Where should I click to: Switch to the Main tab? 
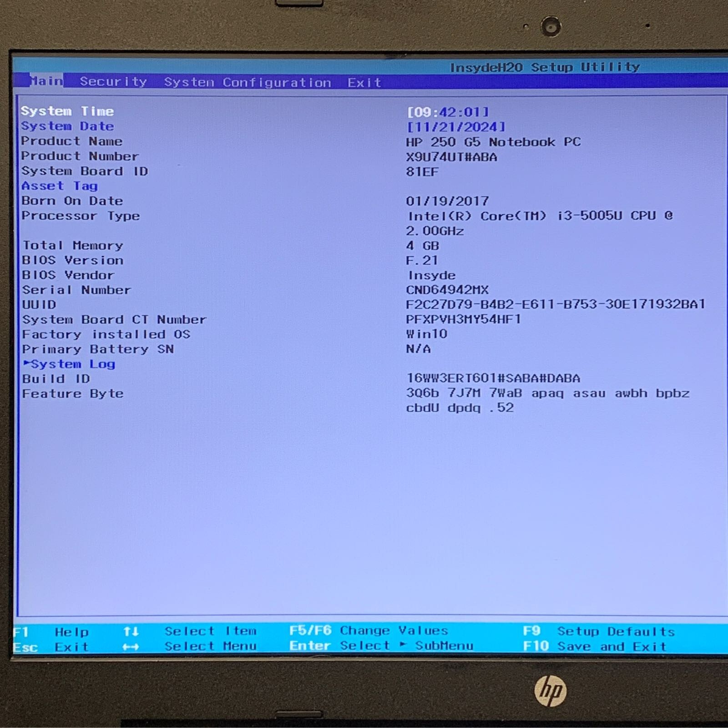pos(46,81)
